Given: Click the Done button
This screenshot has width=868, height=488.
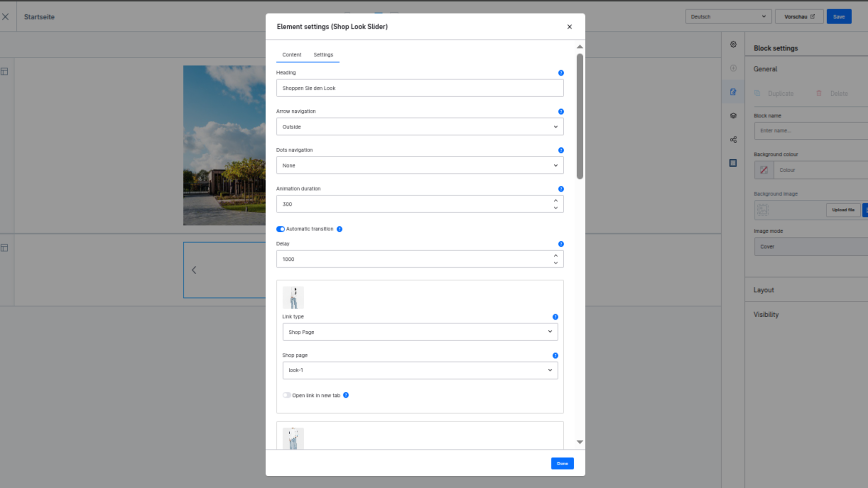Looking at the screenshot, I should pos(562,464).
